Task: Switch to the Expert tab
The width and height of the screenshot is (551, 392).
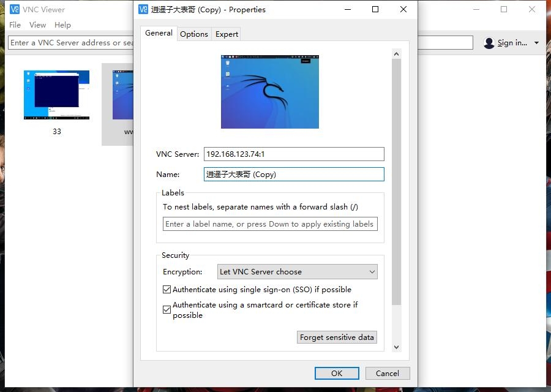Action: tap(227, 34)
